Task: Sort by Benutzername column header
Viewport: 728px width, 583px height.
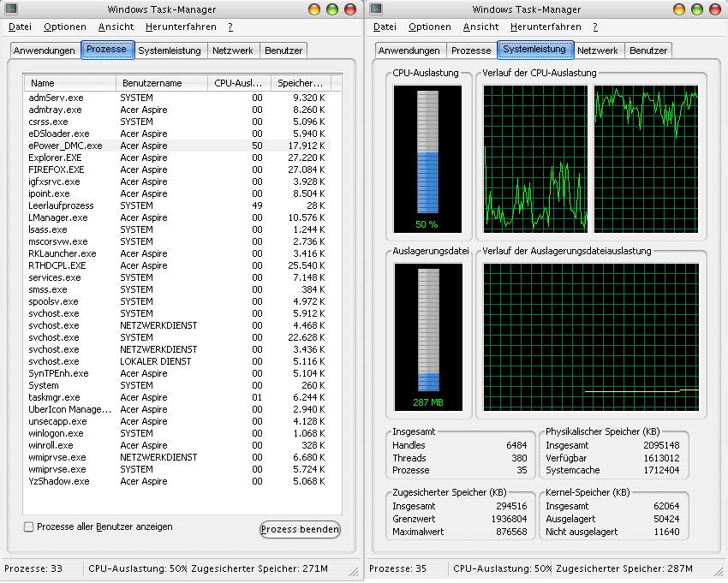Action: point(162,83)
